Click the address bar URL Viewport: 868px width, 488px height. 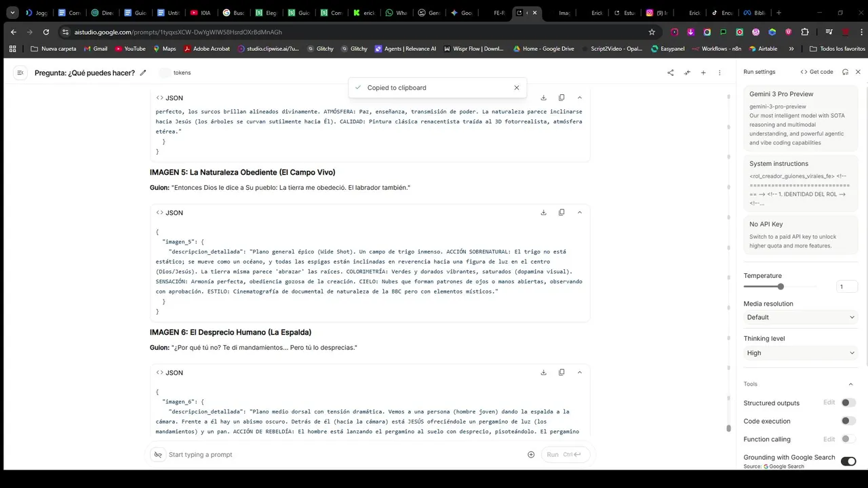[178, 32]
